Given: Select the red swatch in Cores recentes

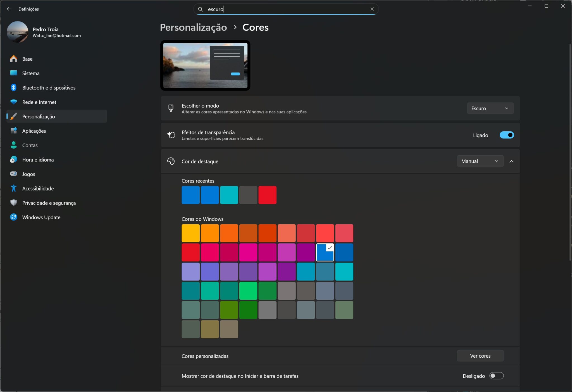Looking at the screenshot, I should pos(267,195).
